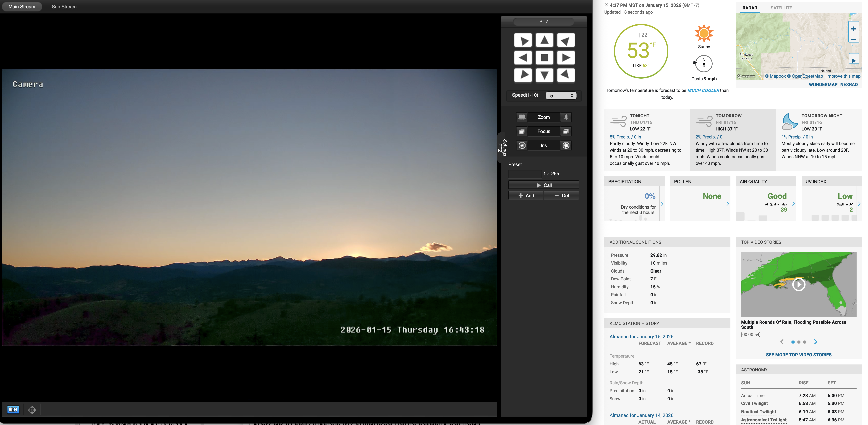Click focus near icon left of Focus
The image size is (868, 425).
click(522, 131)
